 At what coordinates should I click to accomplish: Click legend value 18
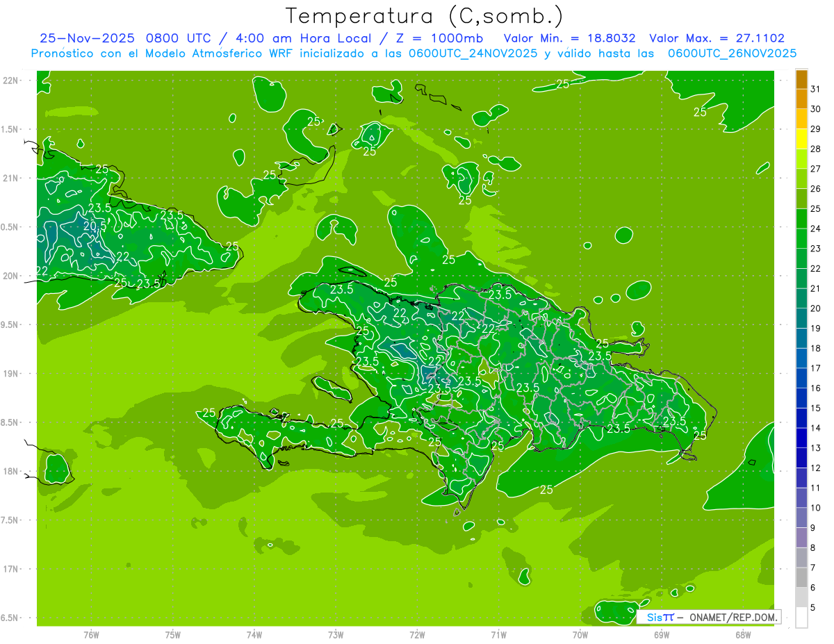click(x=815, y=349)
